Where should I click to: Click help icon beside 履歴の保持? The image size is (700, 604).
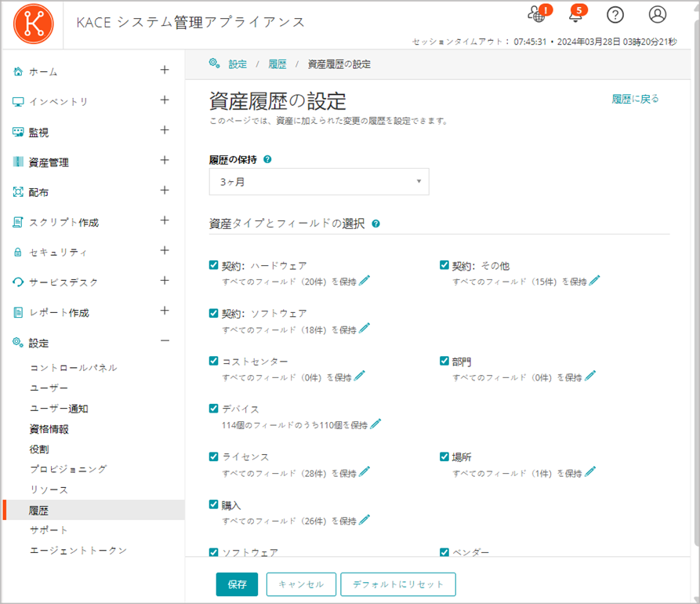(268, 158)
